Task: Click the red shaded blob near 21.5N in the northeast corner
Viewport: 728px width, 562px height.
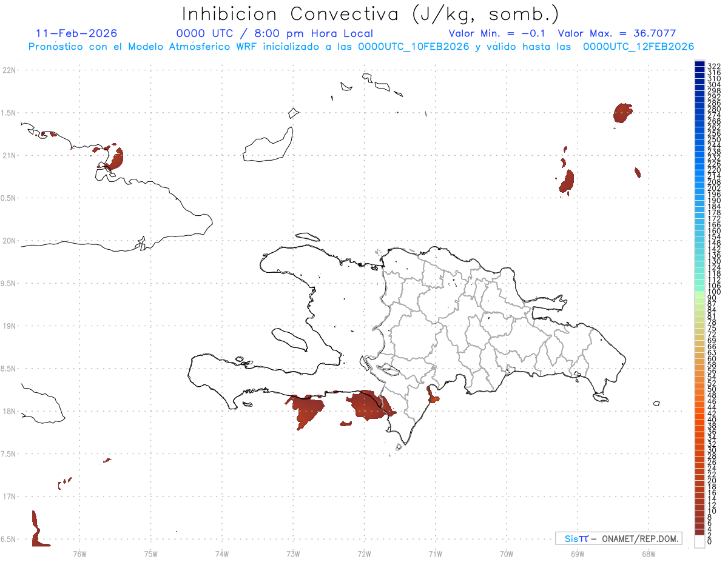Action: pyautogui.click(x=623, y=113)
